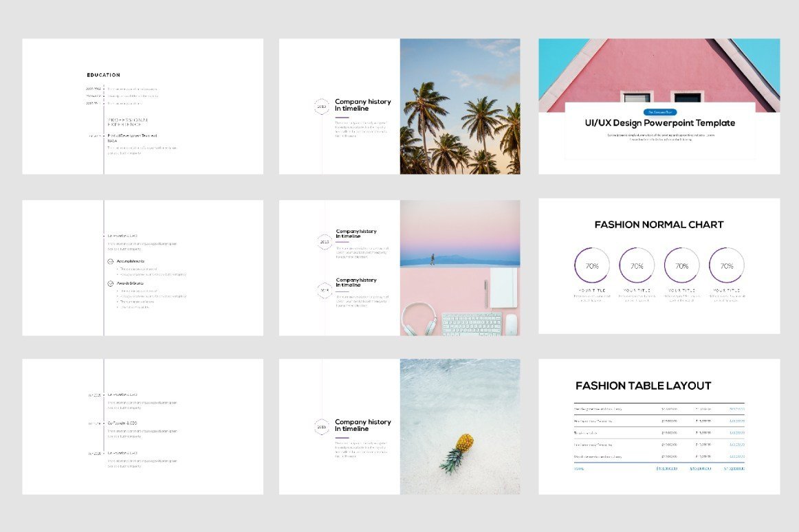This screenshot has height=532, width=799.
Task: Select upper Company history heading on keyboard slide
Action: tap(356, 234)
